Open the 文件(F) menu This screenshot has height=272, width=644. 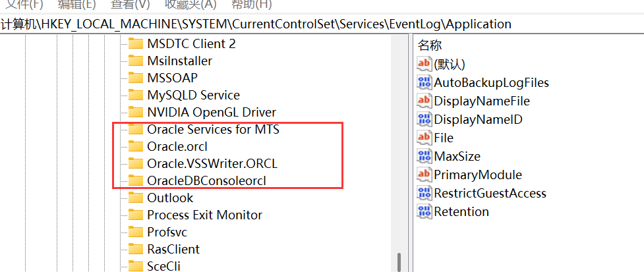pyautogui.click(x=24, y=5)
